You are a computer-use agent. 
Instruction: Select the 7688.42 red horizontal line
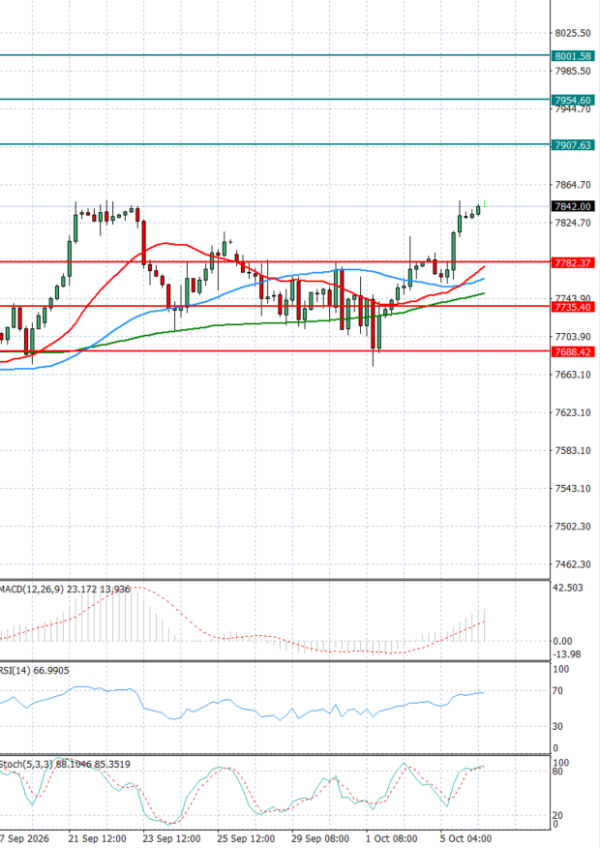coord(275,351)
